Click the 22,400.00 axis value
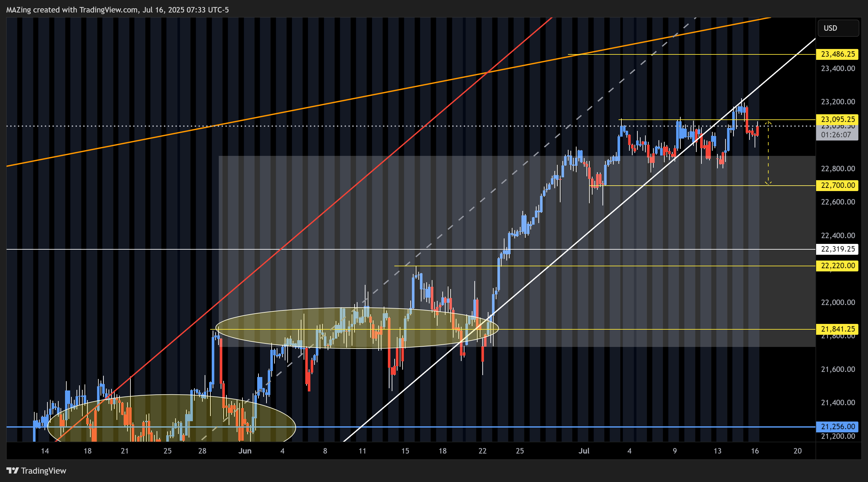 click(838, 236)
